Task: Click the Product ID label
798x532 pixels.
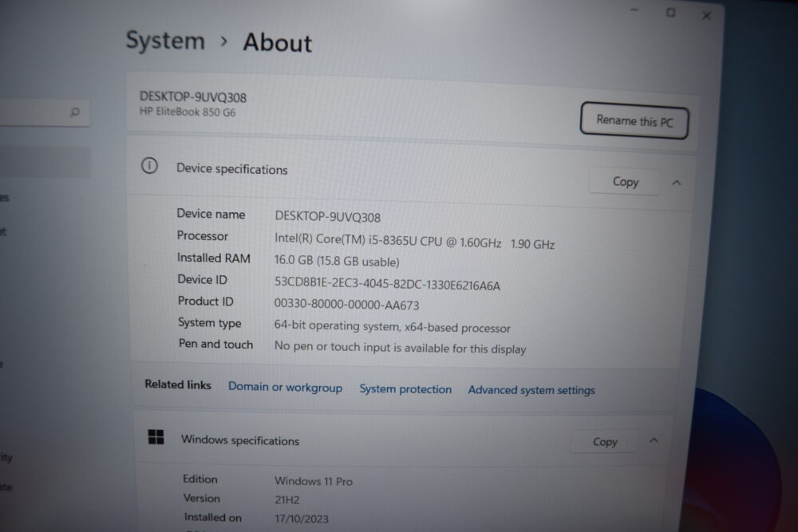Action: coord(206,301)
